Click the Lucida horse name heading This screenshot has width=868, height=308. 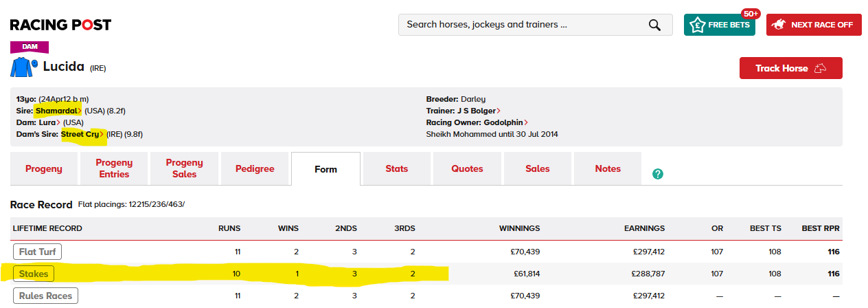click(x=64, y=67)
